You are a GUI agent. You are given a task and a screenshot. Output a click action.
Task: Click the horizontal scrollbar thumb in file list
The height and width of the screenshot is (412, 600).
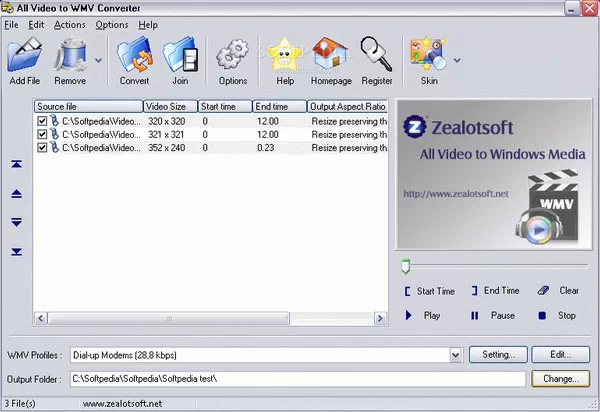(x=168, y=318)
